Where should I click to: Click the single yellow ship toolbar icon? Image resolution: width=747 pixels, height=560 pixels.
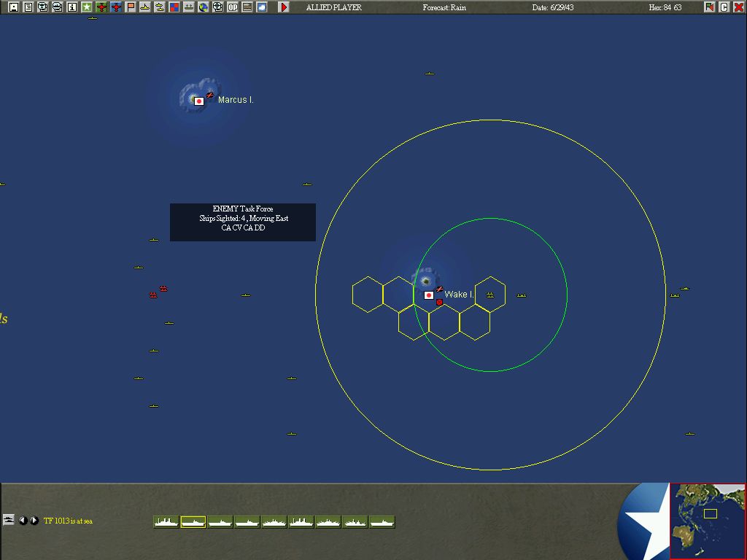pyautogui.click(x=145, y=7)
